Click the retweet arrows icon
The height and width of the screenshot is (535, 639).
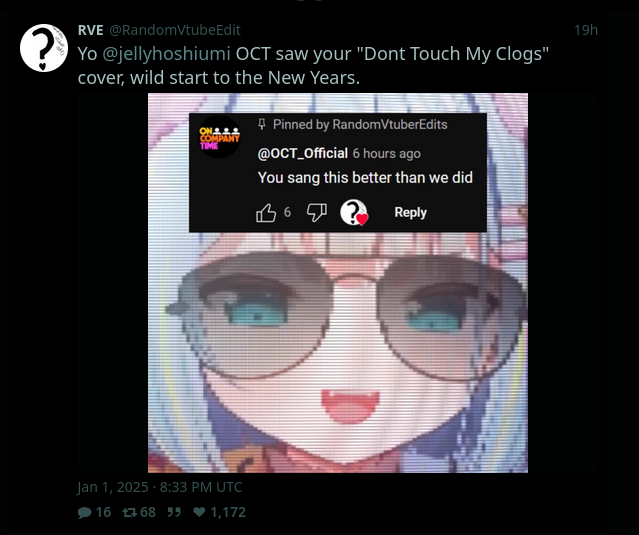(130, 512)
